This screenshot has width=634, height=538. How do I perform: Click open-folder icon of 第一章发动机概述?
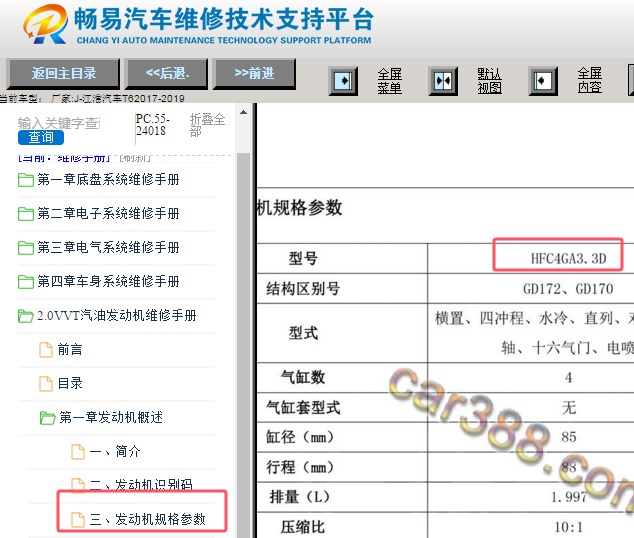click(x=48, y=418)
